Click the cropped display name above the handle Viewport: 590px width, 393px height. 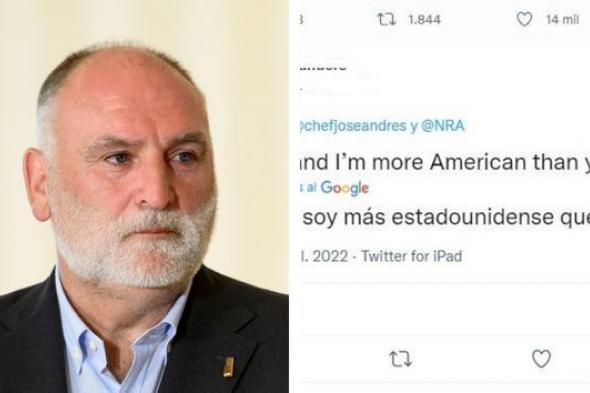[322, 67]
